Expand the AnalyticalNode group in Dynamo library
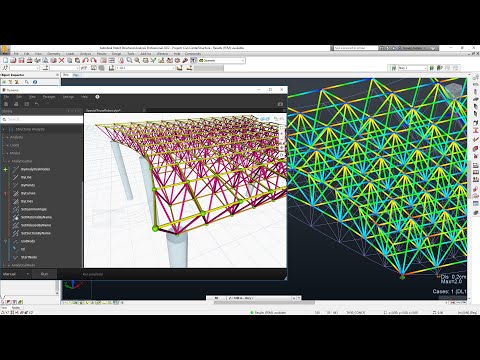The image size is (480, 360). [x=9, y=265]
